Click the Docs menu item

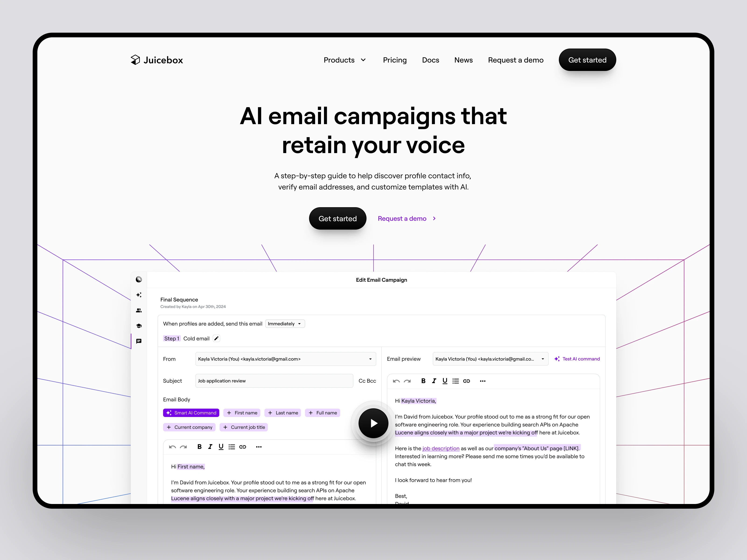pos(432,59)
